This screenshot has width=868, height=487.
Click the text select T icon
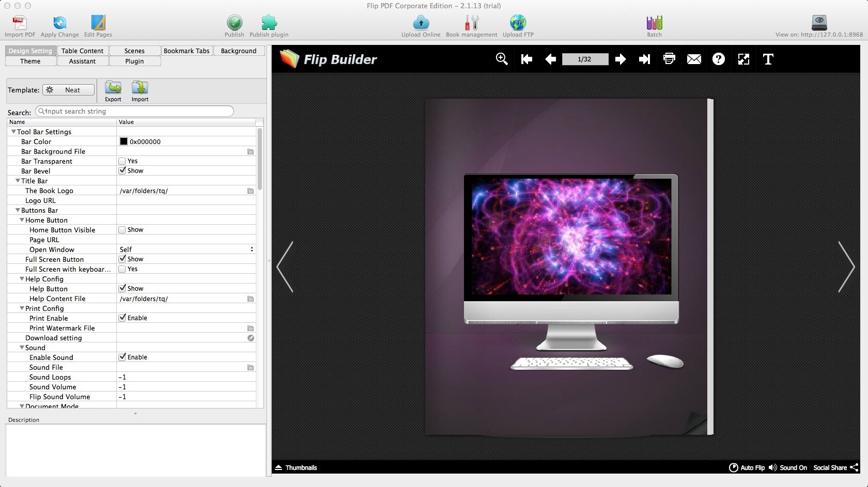(x=768, y=59)
